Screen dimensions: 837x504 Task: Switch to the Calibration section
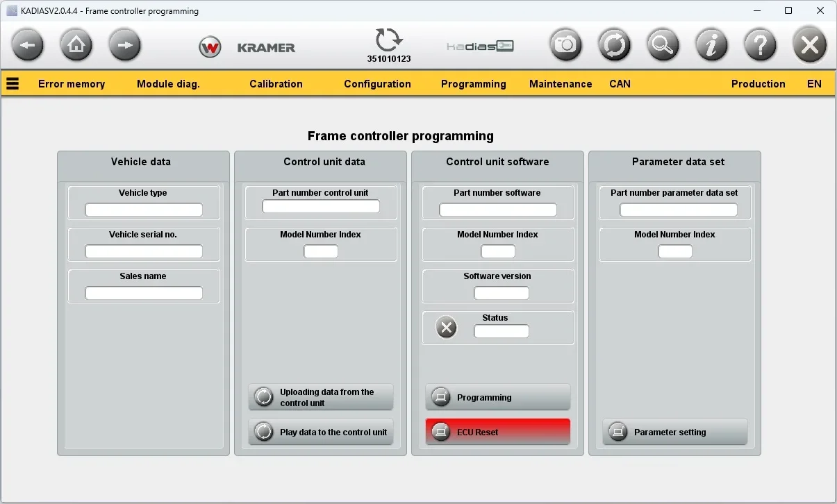pos(276,83)
